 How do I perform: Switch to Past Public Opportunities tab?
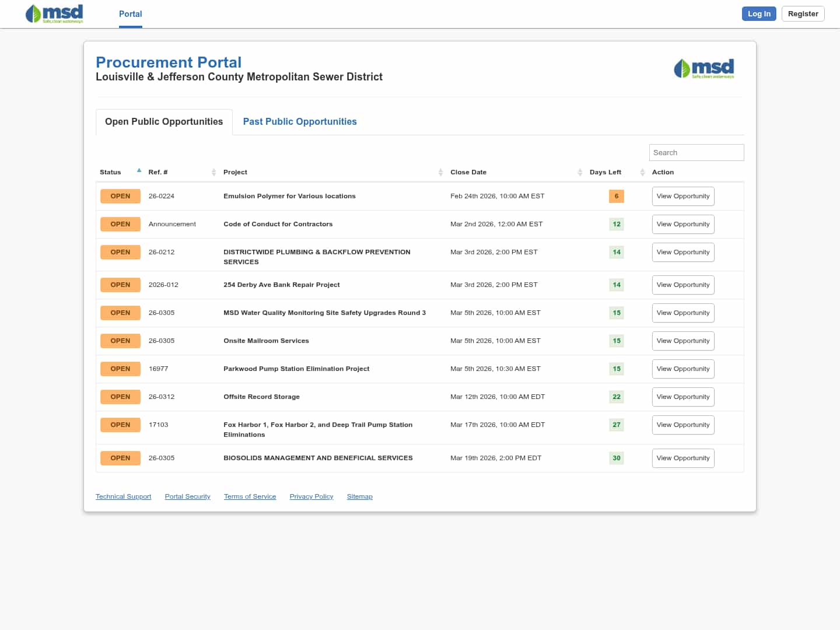coord(299,121)
